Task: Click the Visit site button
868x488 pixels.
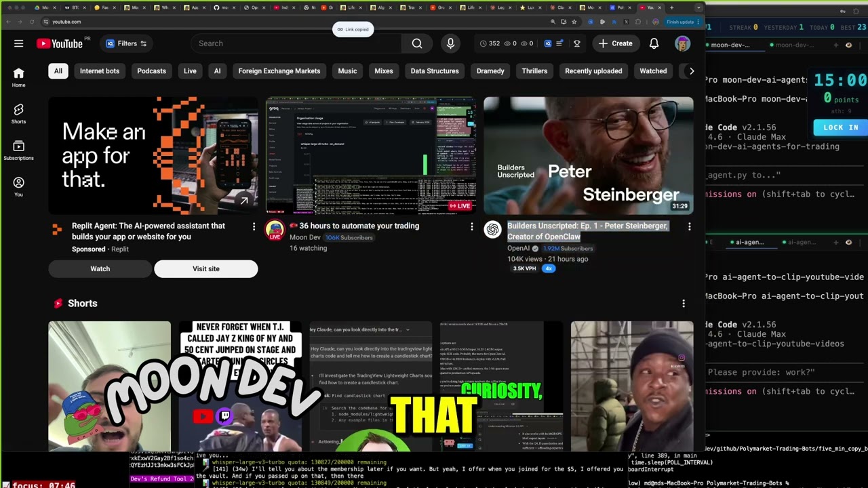Action: pos(206,269)
